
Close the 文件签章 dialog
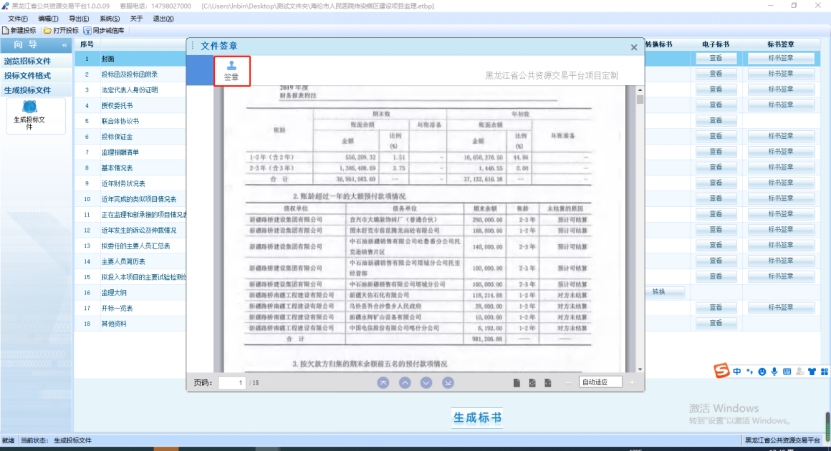pos(633,46)
